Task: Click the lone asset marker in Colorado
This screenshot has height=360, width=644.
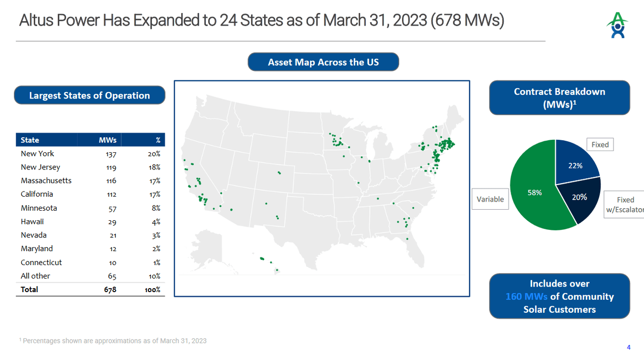Action: click(x=278, y=172)
